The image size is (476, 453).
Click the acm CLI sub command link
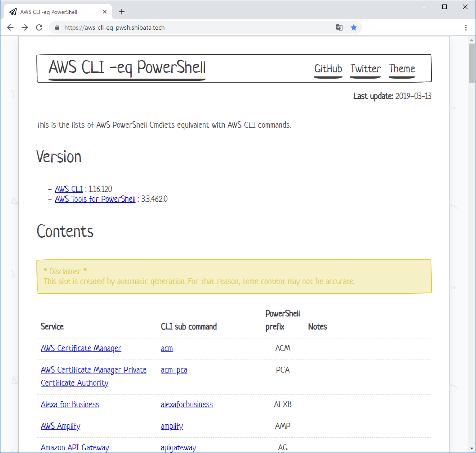pyautogui.click(x=166, y=348)
